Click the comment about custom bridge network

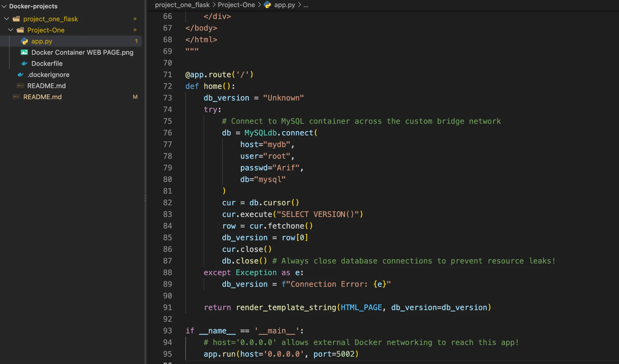click(x=361, y=121)
